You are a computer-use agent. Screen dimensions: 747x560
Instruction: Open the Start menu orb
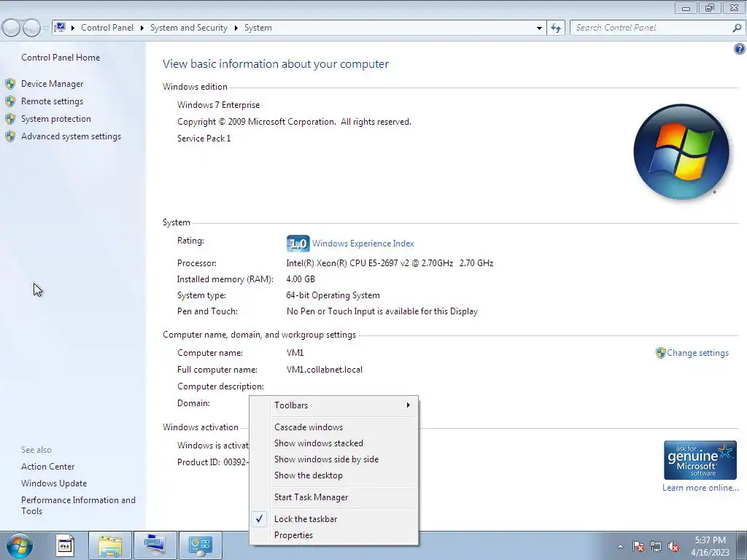[x=20, y=545]
